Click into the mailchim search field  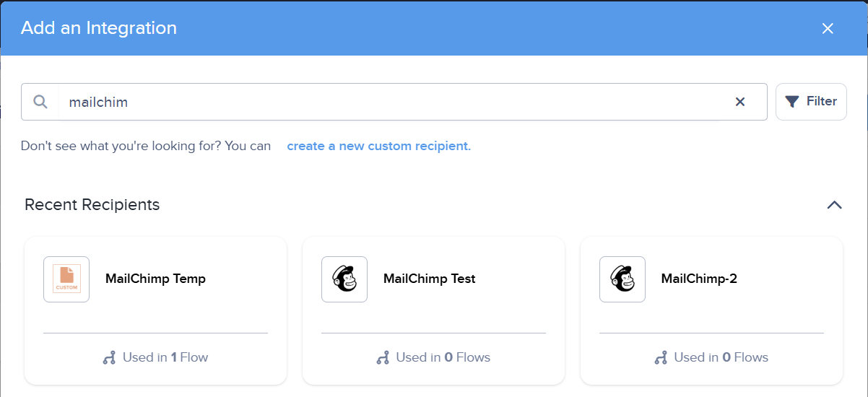click(394, 102)
